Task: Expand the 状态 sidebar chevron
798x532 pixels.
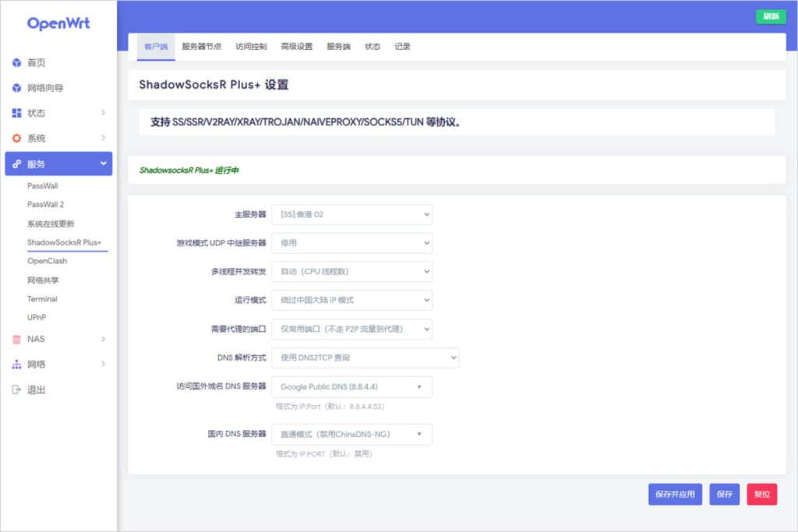Action: pyautogui.click(x=104, y=112)
